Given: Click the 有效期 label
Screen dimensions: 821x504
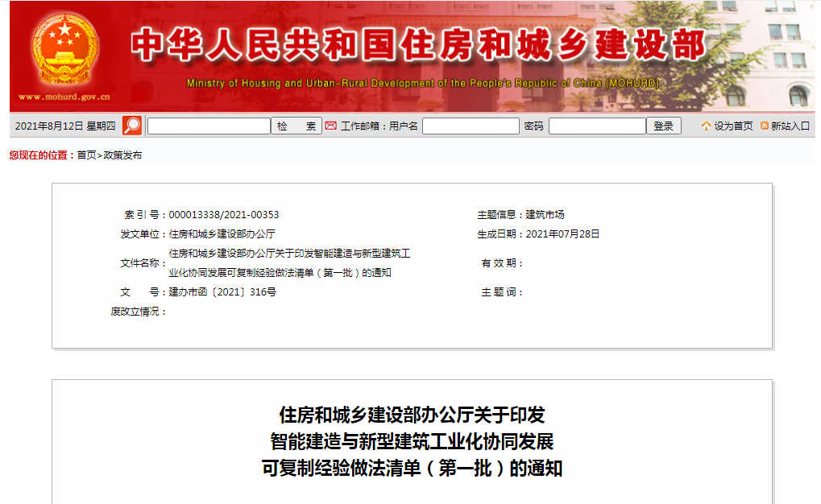Looking at the screenshot, I should tap(502, 263).
